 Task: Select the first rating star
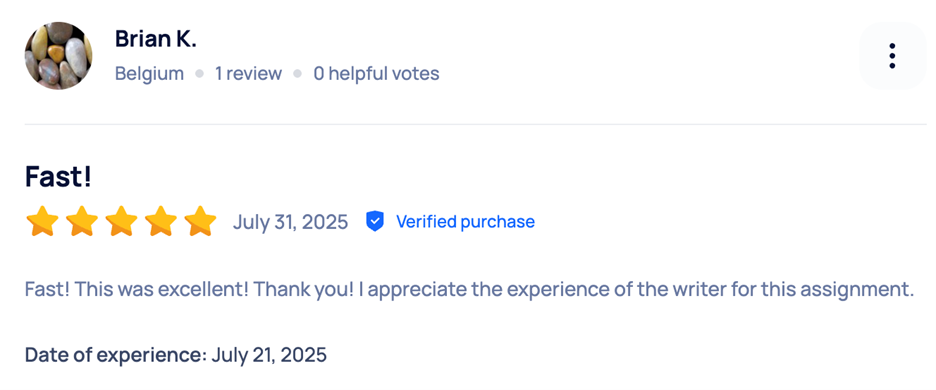point(42,222)
